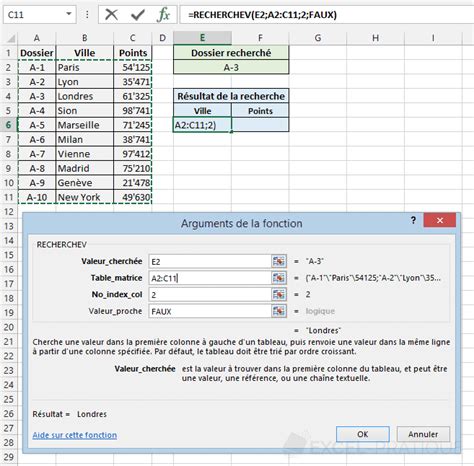Select cell containing Lyon
The height and width of the screenshot is (466, 474).
(85, 82)
